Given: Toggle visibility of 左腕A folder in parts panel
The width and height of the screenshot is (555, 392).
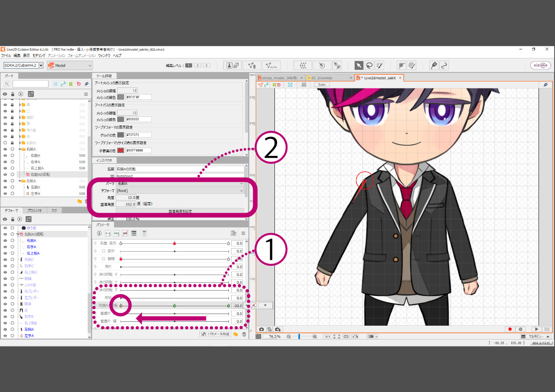Looking at the screenshot, I should pos(5,181).
